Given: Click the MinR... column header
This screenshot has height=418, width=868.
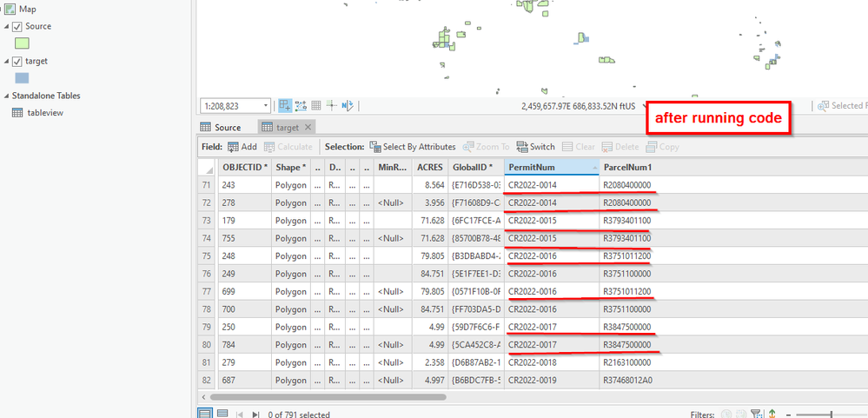Looking at the screenshot, I should click(393, 167).
